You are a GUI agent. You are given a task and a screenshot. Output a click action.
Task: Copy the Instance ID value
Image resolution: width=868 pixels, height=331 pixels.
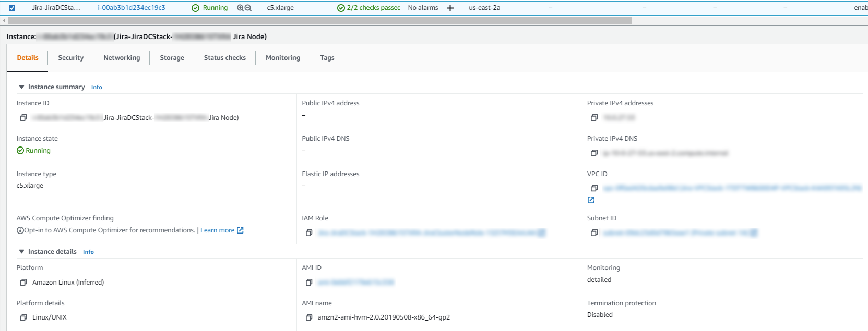[x=23, y=118]
